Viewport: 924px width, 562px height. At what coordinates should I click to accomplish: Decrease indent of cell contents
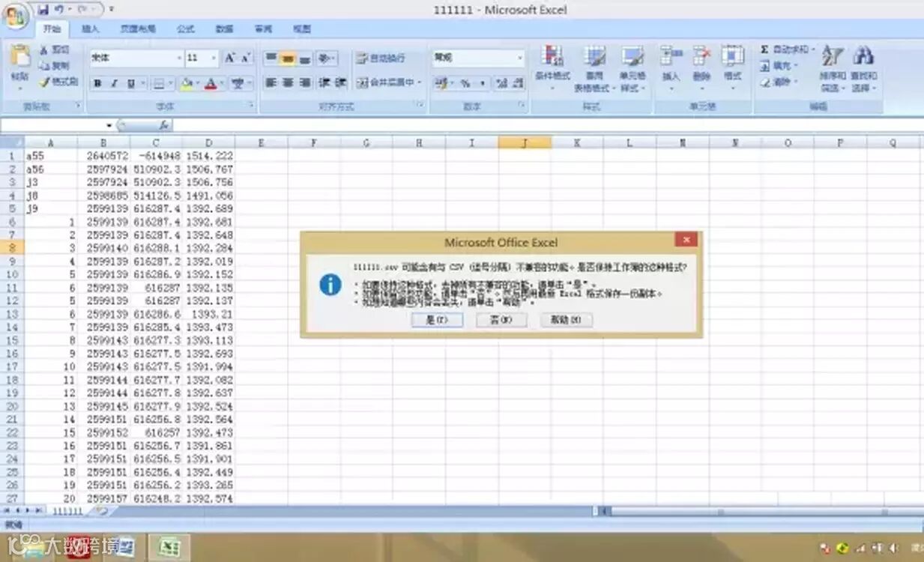[324, 82]
